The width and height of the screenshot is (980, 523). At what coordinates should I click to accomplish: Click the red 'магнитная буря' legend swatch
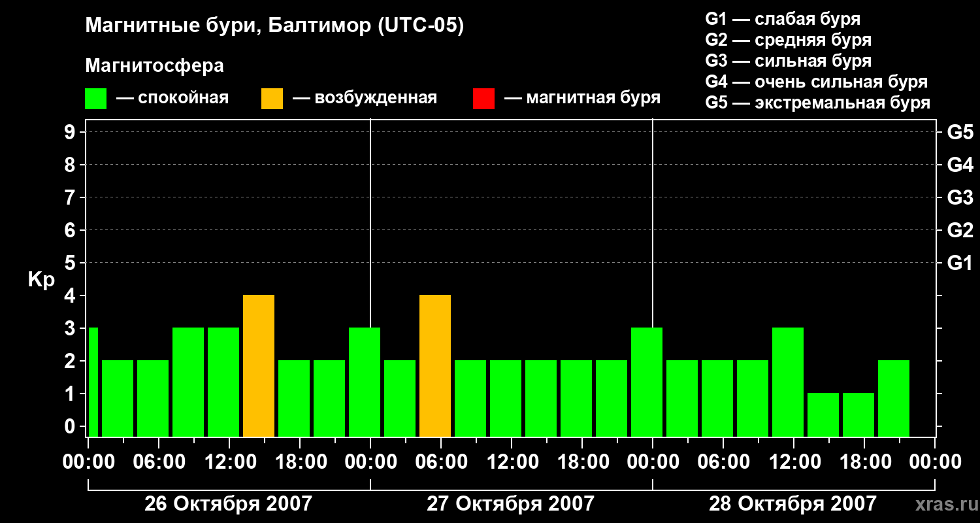[483, 99]
